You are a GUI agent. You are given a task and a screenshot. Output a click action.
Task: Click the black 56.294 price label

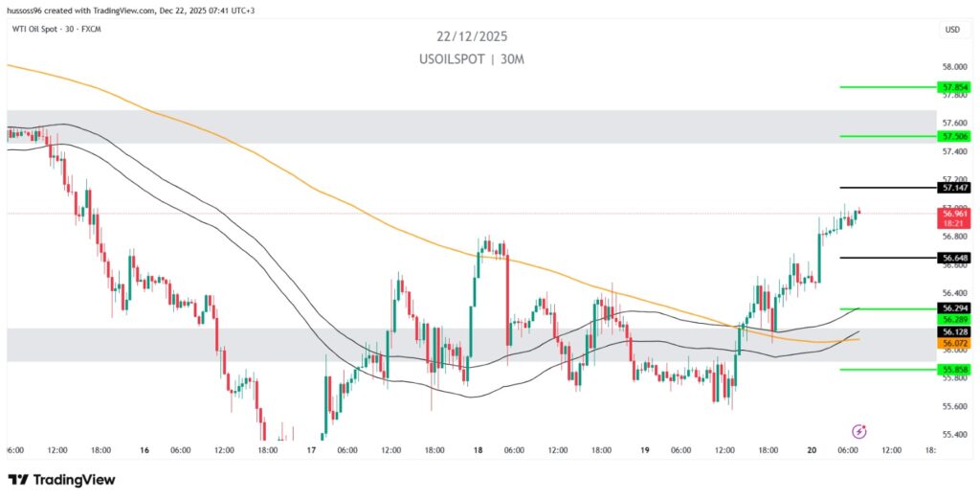(955, 308)
